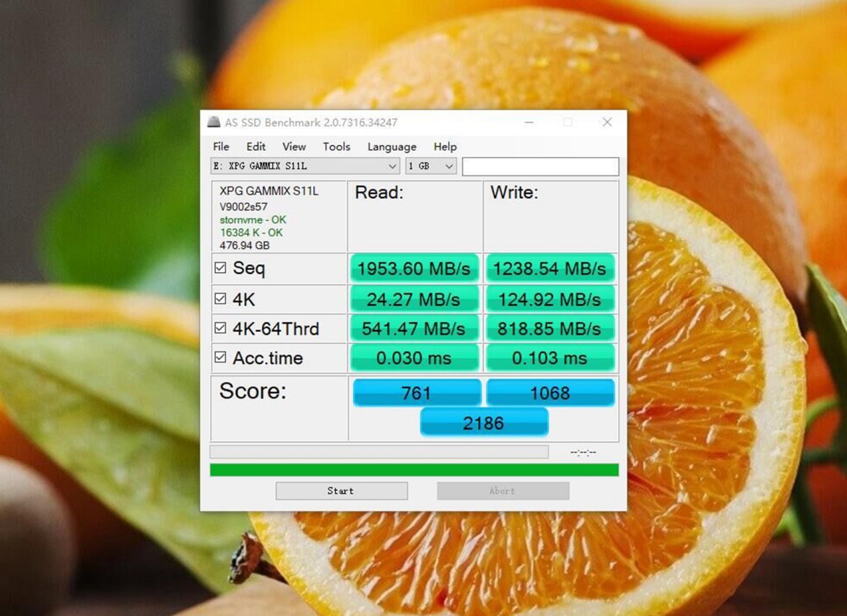Uncheck the Seq test checkbox

220,268
